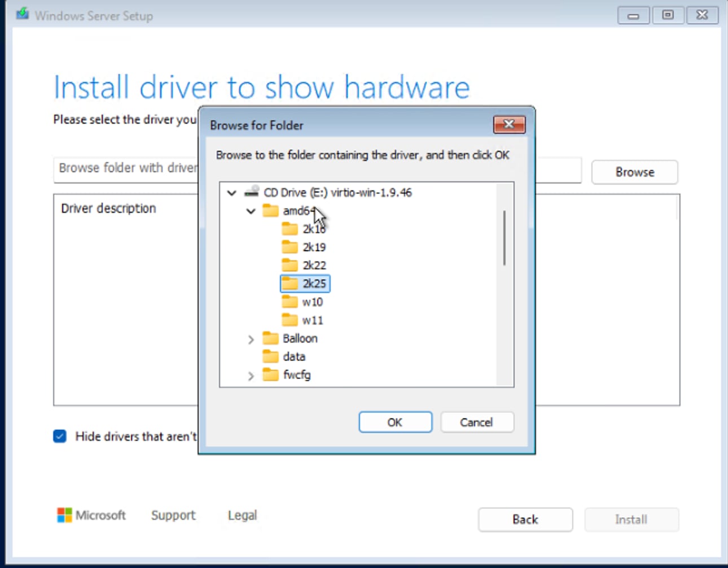
Task: Select the 2k22 folder name
Action: (x=314, y=265)
